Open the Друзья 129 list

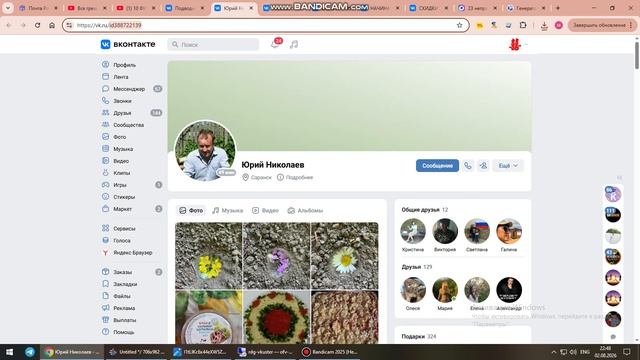coord(417,267)
